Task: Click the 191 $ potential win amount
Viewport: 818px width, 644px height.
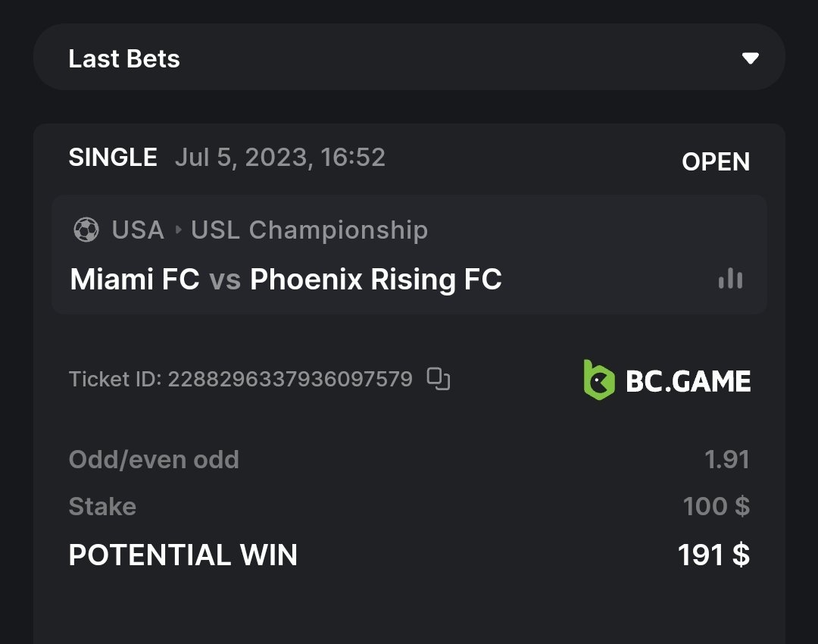Action: 713,555
